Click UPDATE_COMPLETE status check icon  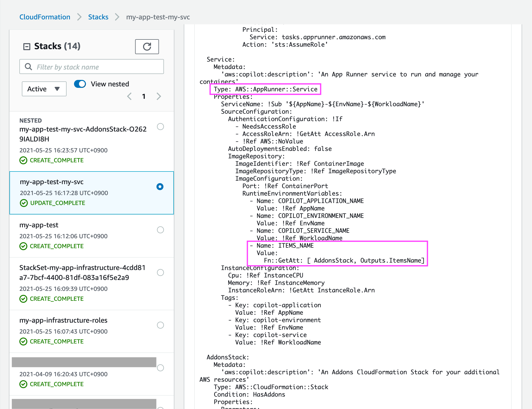(24, 203)
